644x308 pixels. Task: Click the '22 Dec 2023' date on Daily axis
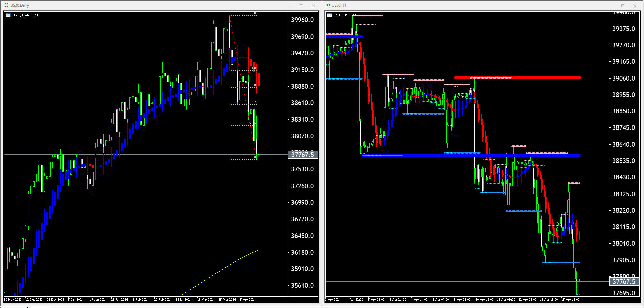[56, 300]
